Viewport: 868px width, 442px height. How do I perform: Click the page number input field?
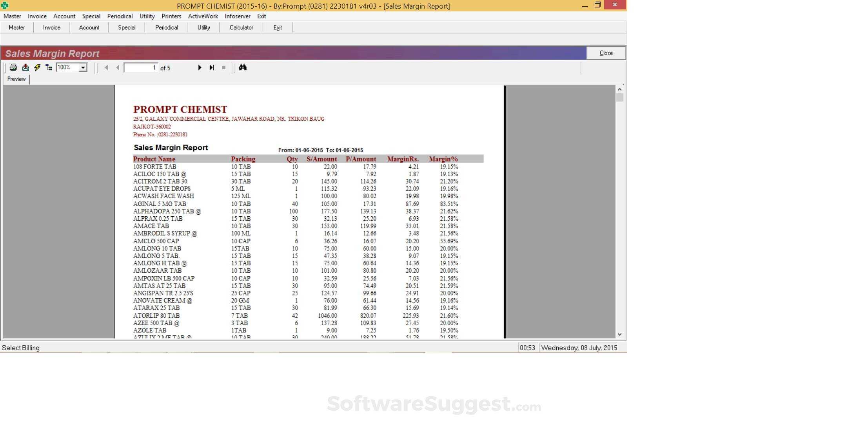[x=141, y=67]
